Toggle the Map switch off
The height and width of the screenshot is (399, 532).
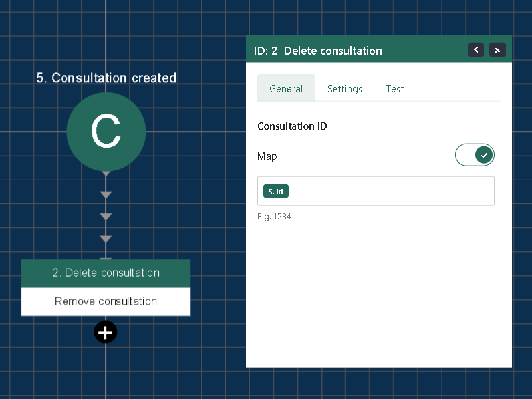click(474, 155)
